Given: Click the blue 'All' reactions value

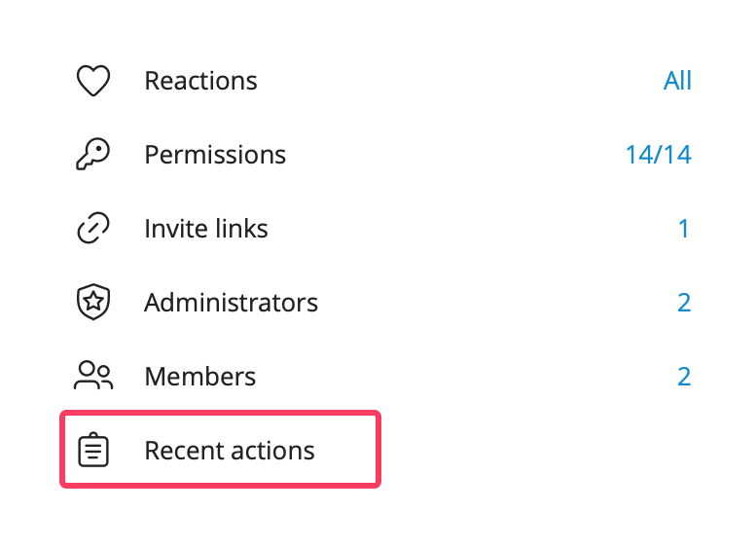Looking at the screenshot, I should [677, 81].
